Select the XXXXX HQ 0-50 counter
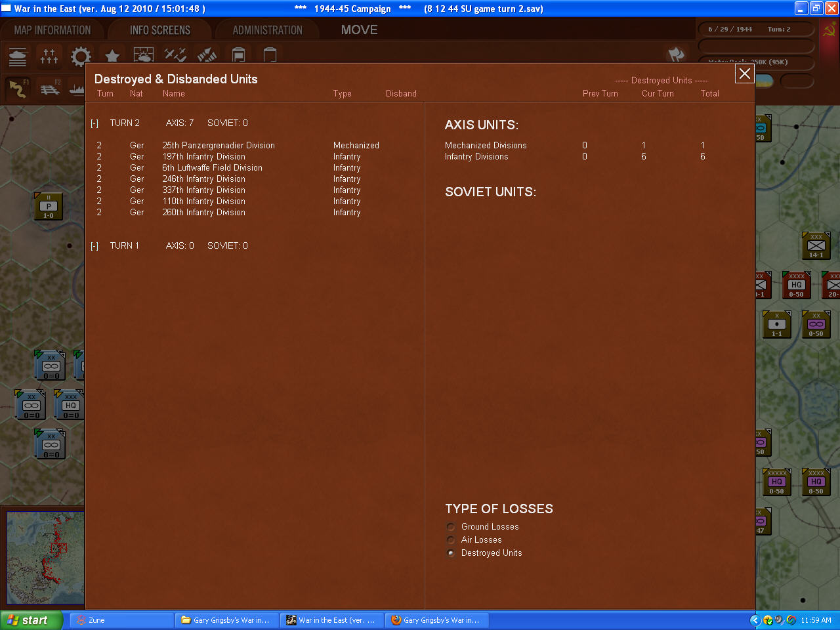This screenshot has width=840, height=630. tap(777, 482)
